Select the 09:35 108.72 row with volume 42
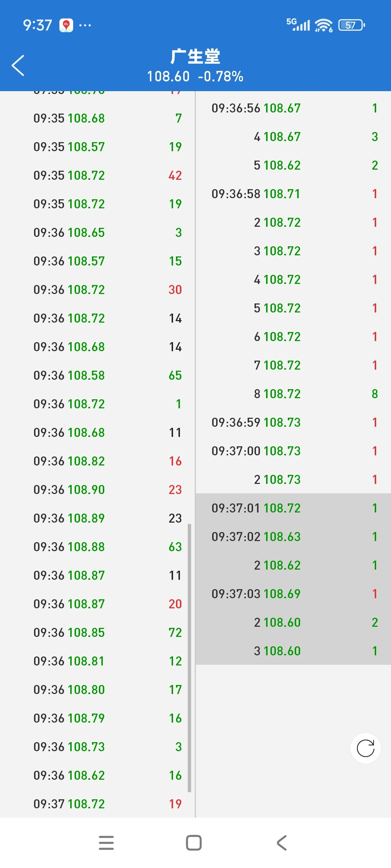This screenshot has width=391, height=868. tap(98, 175)
